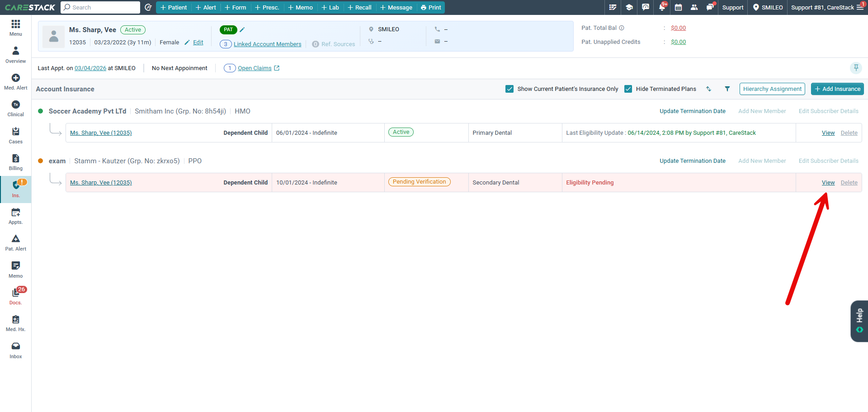Screen dimensions: 868x412
Task: Click the Print toolbar button
Action: click(431, 7)
